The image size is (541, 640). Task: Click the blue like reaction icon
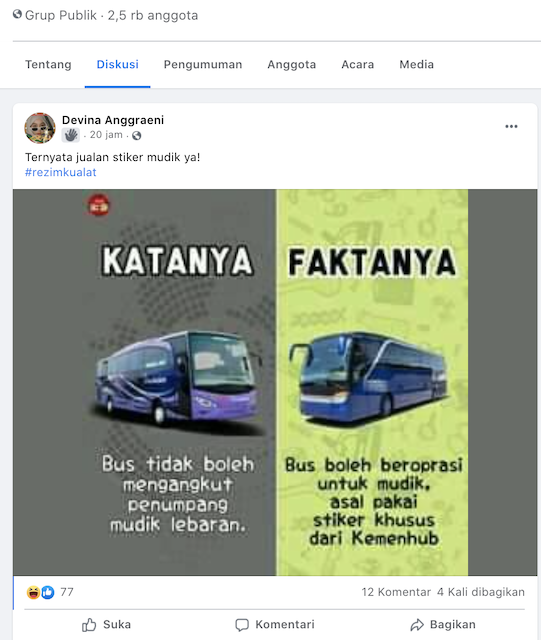48,592
